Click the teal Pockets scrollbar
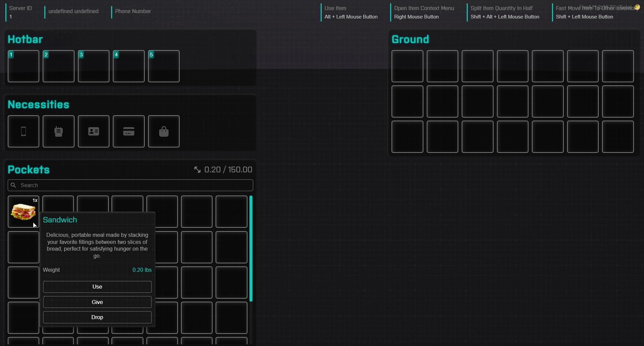This screenshot has width=644, height=346. click(x=251, y=249)
